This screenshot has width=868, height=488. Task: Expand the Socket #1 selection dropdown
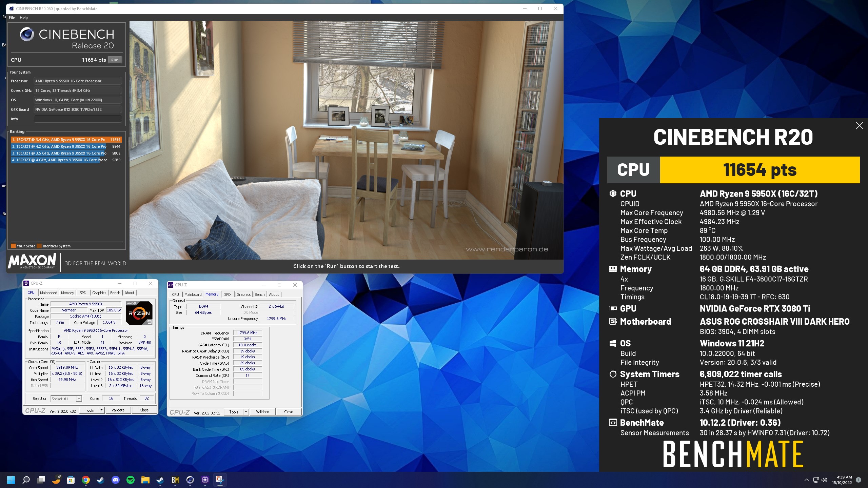coord(79,399)
